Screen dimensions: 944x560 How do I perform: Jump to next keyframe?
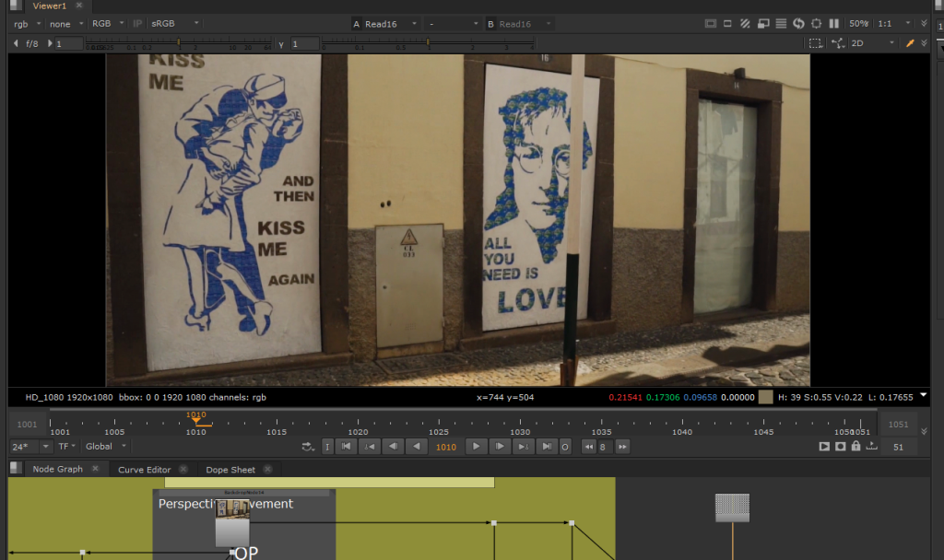pyautogui.click(x=524, y=447)
